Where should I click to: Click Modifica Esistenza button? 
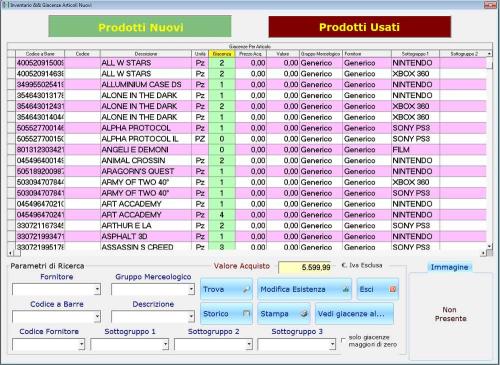tap(305, 289)
